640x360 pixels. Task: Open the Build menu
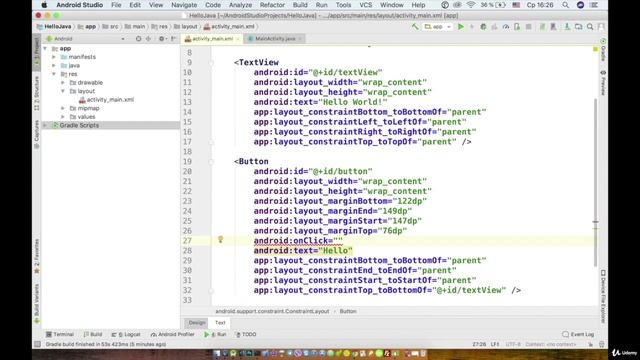coord(300,5)
